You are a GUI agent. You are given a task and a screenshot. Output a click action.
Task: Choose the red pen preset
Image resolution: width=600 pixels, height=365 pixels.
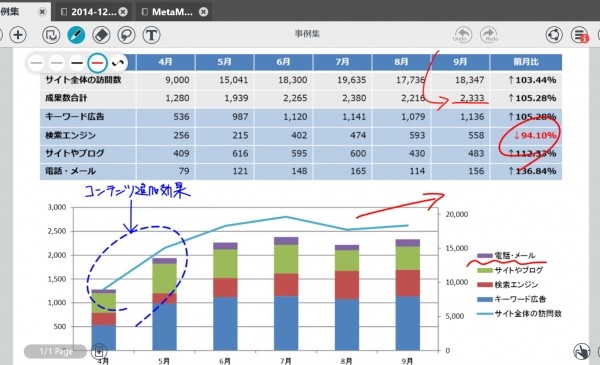coord(97,63)
